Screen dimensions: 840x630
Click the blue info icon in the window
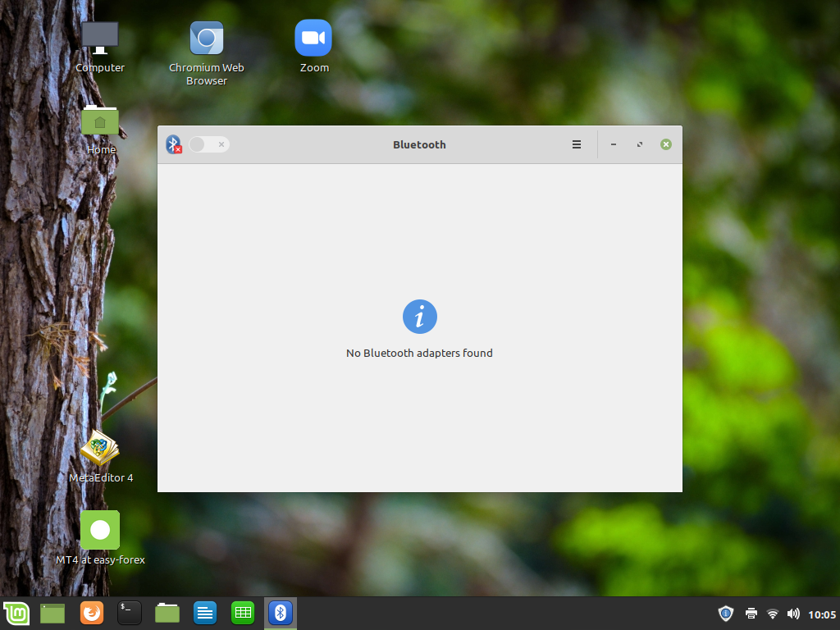click(x=419, y=317)
